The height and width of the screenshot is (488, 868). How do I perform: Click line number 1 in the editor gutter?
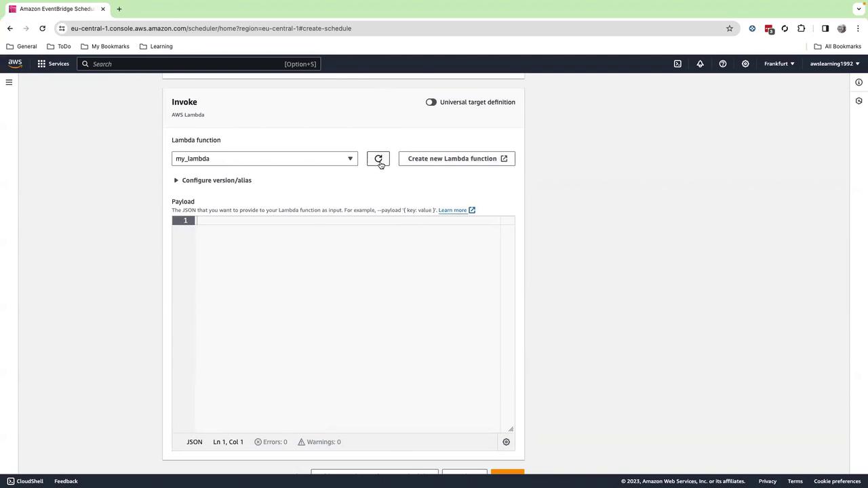point(185,221)
